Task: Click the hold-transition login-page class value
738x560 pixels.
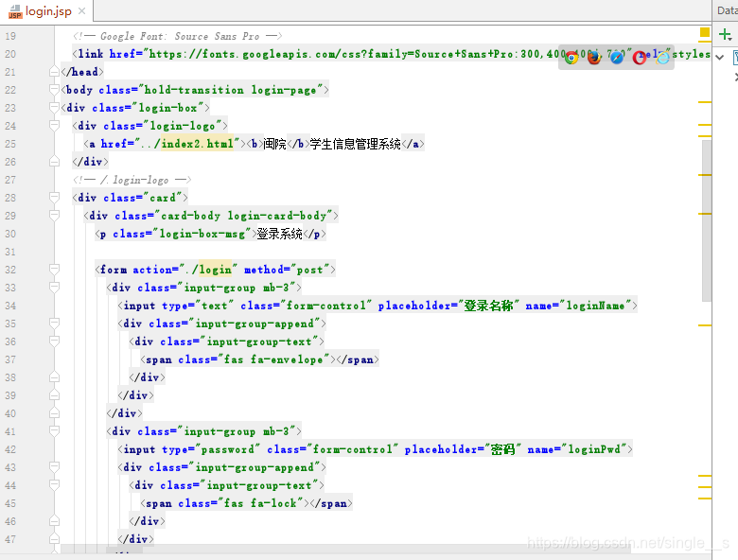Action: pyautogui.click(x=230, y=90)
